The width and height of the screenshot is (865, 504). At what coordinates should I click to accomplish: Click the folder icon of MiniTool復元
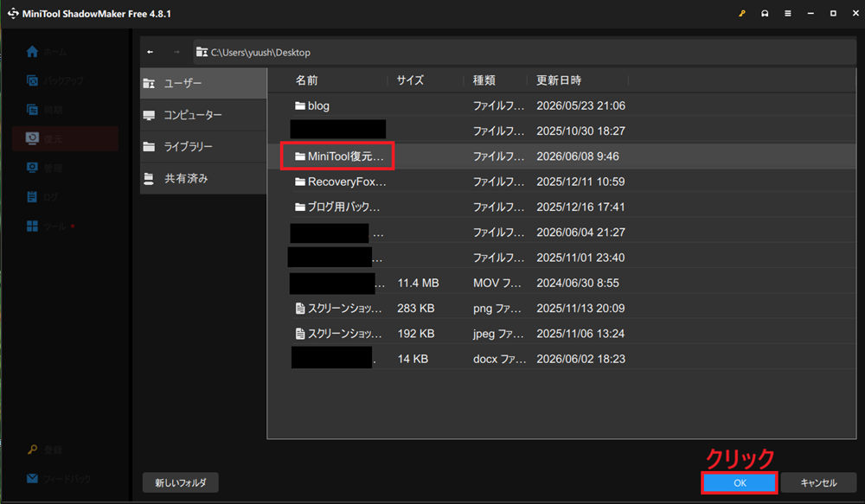300,156
